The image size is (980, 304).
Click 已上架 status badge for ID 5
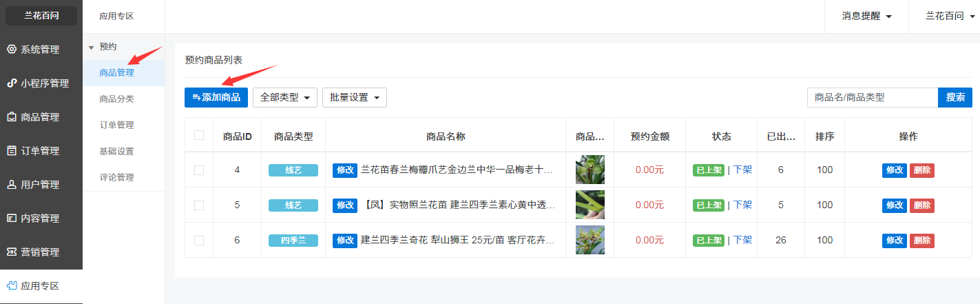point(709,205)
